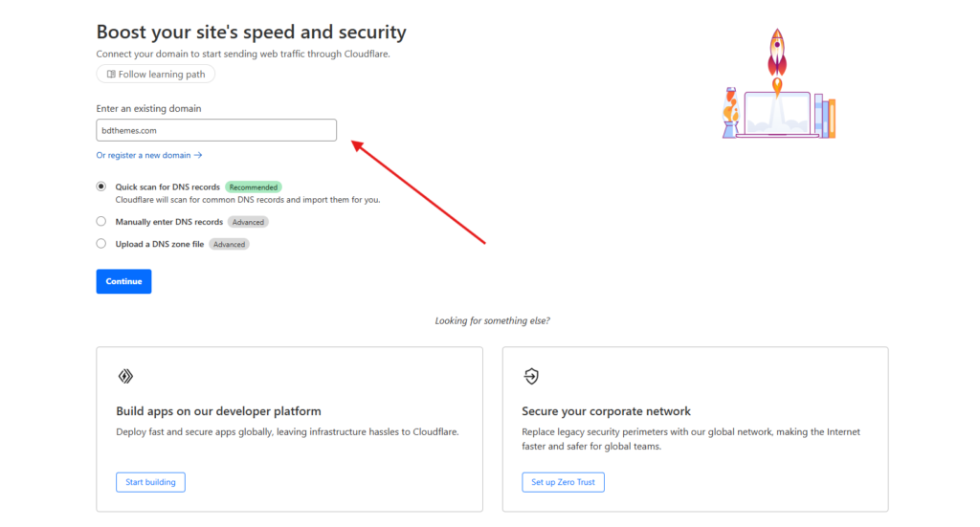Choose Manually enter DNS records radio button
Image resolution: width=980 pixels, height=527 pixels.
coord(101,222)
